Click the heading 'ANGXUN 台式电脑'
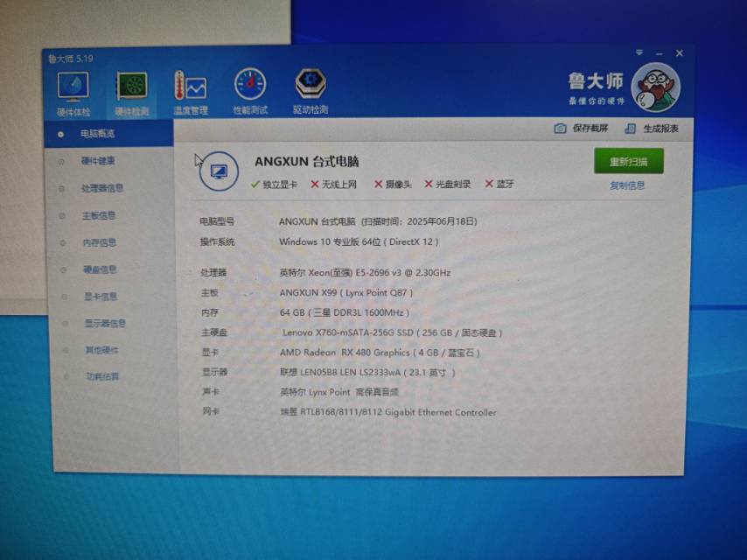This screenshot has height=560, width=747. click(x=307, y=162)
